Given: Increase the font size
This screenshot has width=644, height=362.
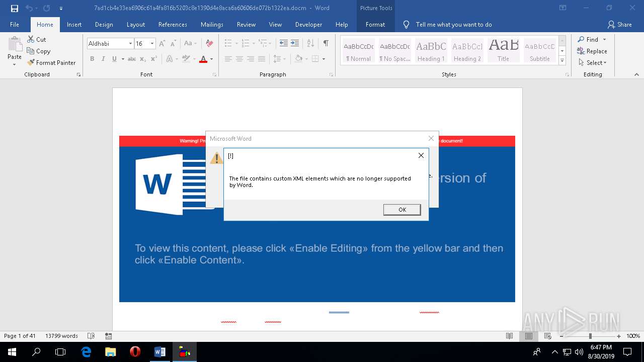Looking at the screenshot, I should pos(162,44).
